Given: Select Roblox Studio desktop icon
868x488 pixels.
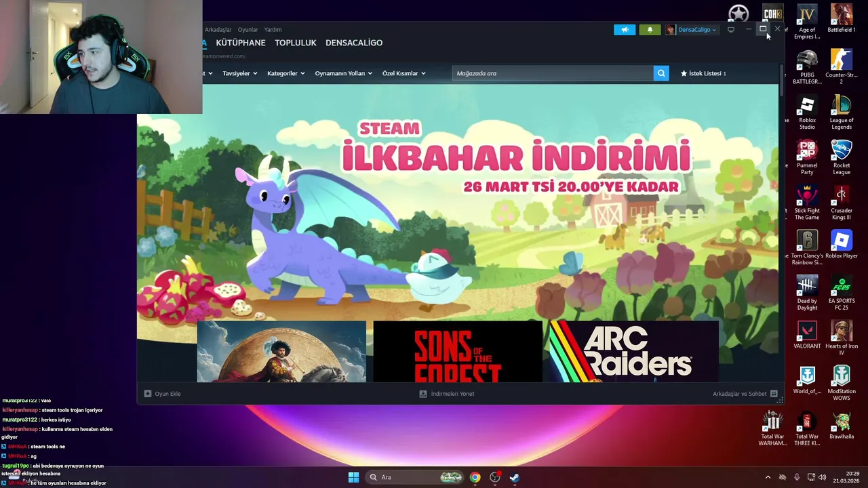Looking at the screenshot, I should click(x=807, y=113).
